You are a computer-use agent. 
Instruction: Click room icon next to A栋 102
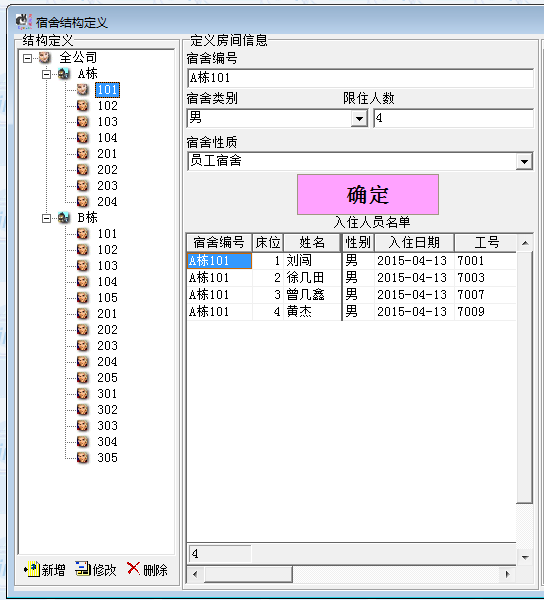tap(83, 106)
